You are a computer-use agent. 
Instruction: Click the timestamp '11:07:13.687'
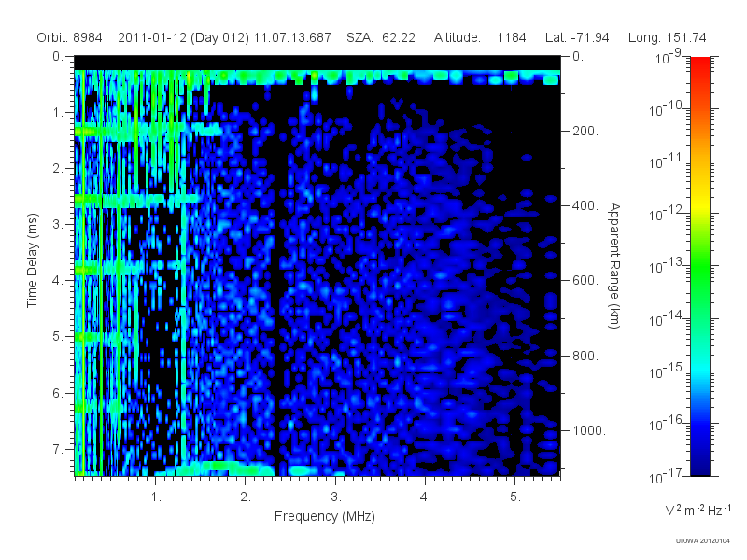click(x=292, y=37)
